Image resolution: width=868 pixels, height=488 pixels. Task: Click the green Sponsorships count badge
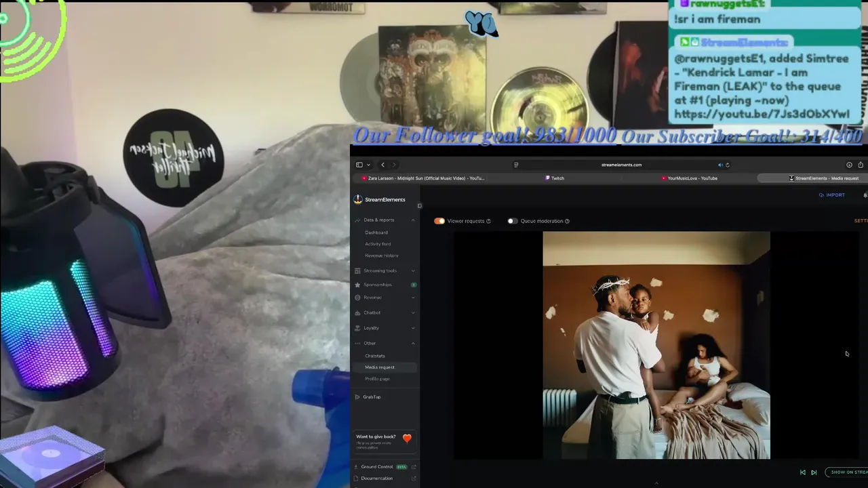coord(413,285)
